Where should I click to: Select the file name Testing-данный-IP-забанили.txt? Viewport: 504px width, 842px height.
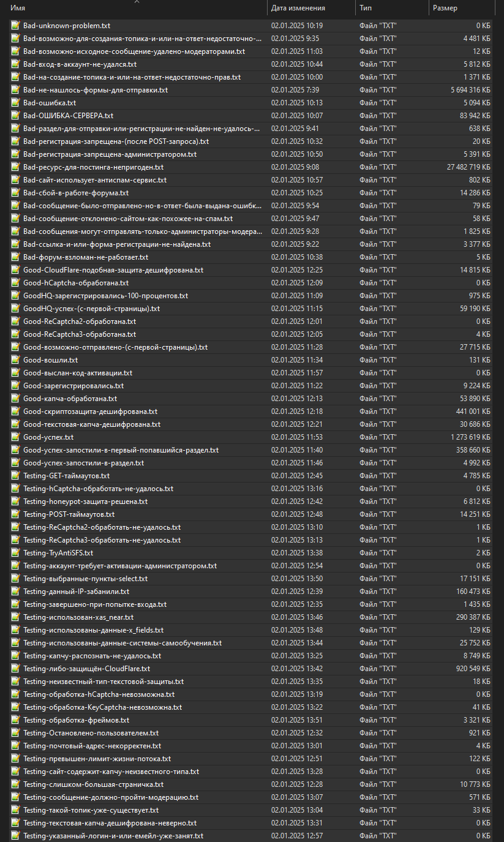coord(76,592)
